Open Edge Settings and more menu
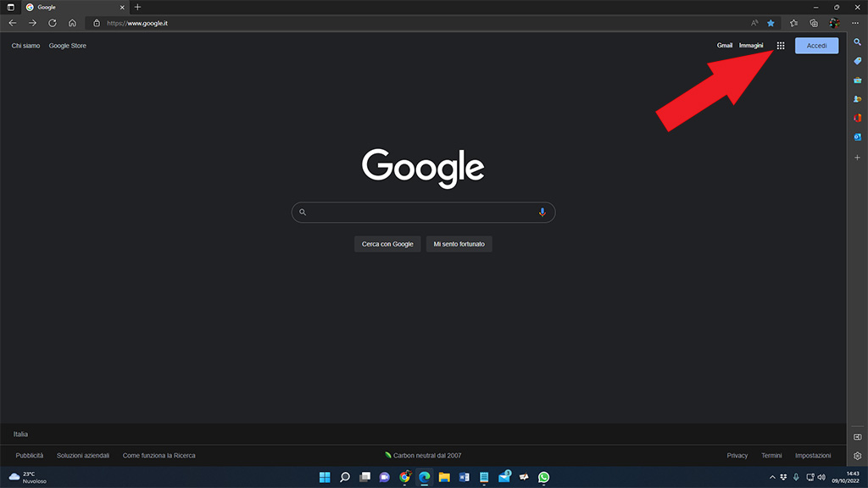Viewport: 868px width, 488px height. click(855, 23)
